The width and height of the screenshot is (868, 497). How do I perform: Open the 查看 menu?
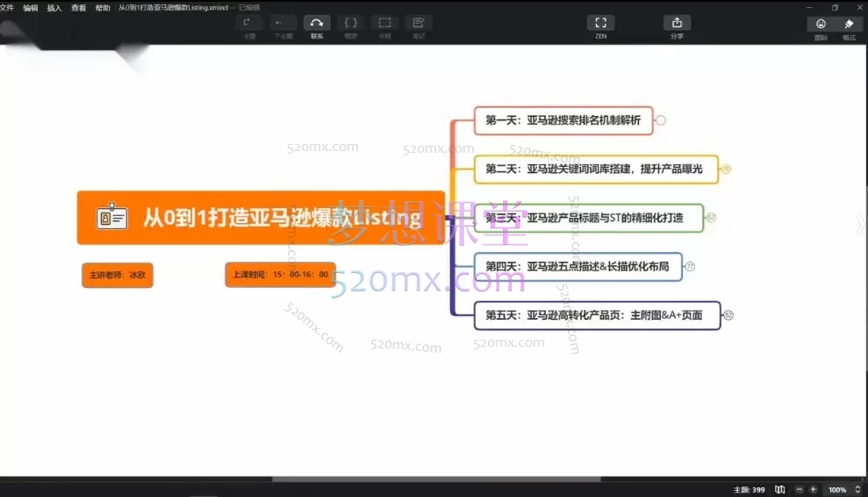pos(79,8)
